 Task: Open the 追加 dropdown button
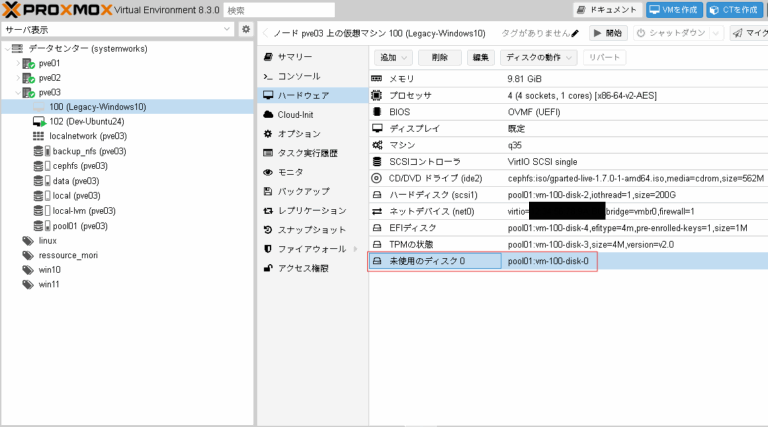point(394,58)
